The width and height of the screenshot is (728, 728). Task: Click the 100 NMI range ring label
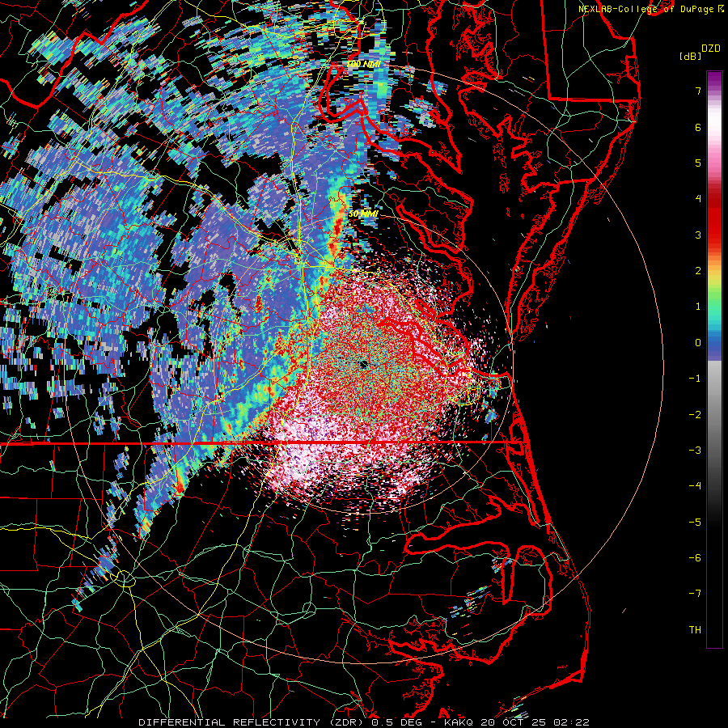(363, 64)
